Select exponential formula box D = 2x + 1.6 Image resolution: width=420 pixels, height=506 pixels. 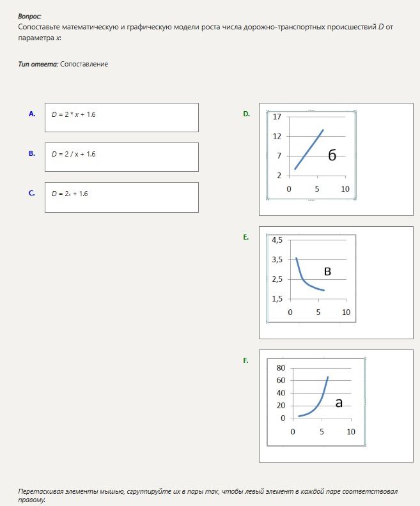(121, 197)
